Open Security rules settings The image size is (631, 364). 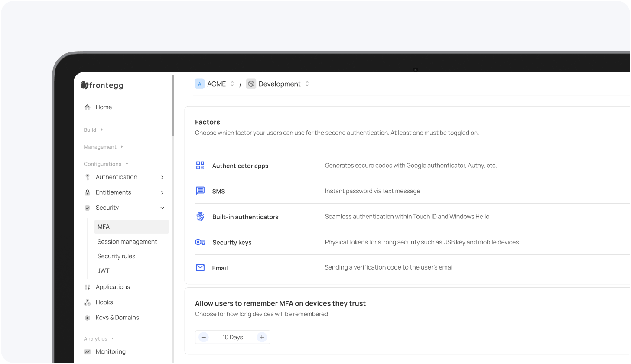(116, 256)
